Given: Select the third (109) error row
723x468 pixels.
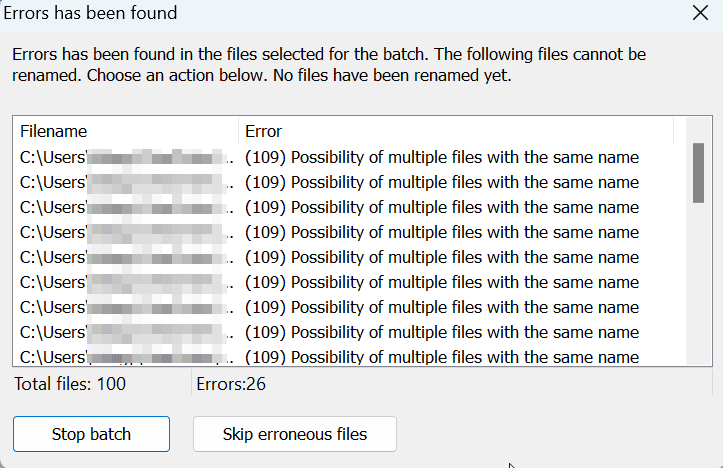Looking at the screenshot, I should [x=349, y=207].
